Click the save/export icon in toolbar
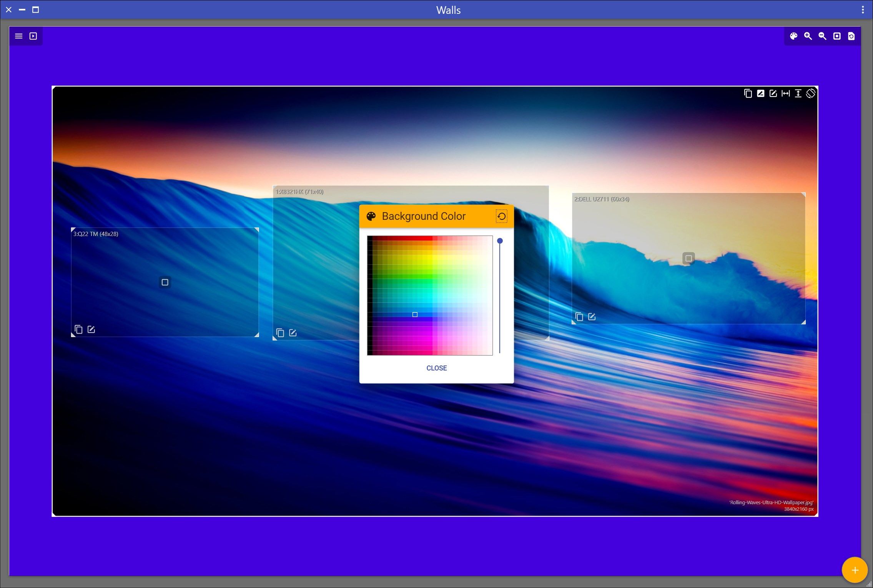The height and width of the screenshot is (588, 873). click(x=851, y=36)
